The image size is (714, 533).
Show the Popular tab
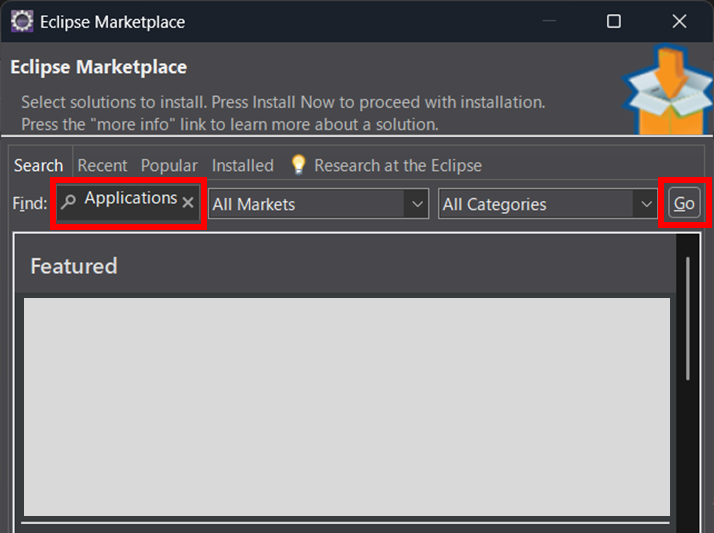tap(169, 166)
